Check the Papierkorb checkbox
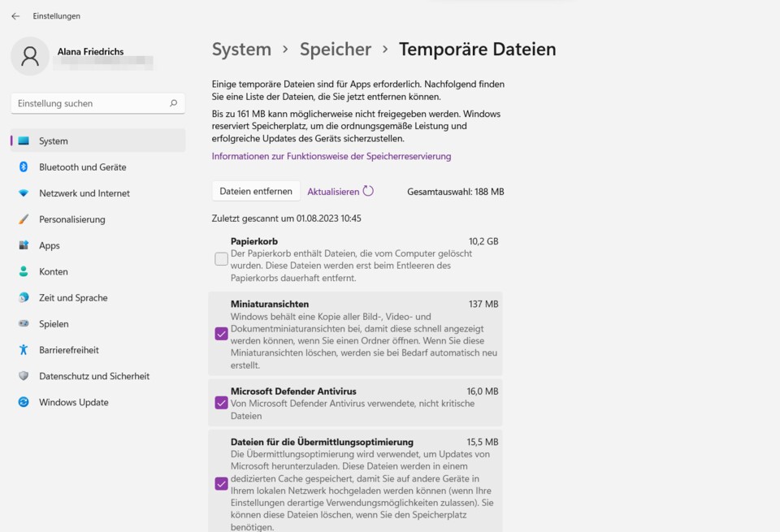Viewport: 780px width, 532px height. click(x=221, y=259)
